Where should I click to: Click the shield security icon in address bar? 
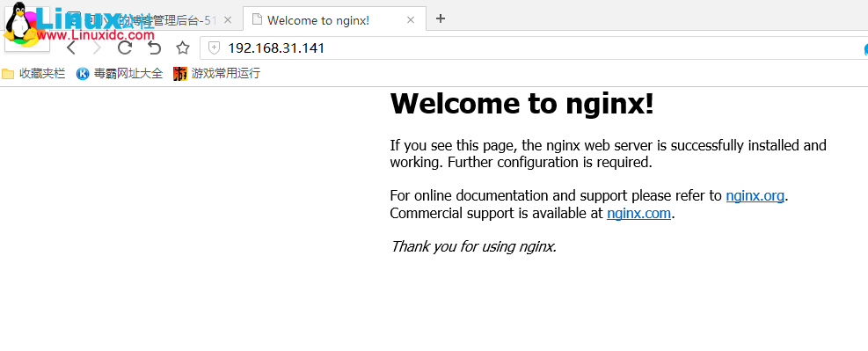214,48
